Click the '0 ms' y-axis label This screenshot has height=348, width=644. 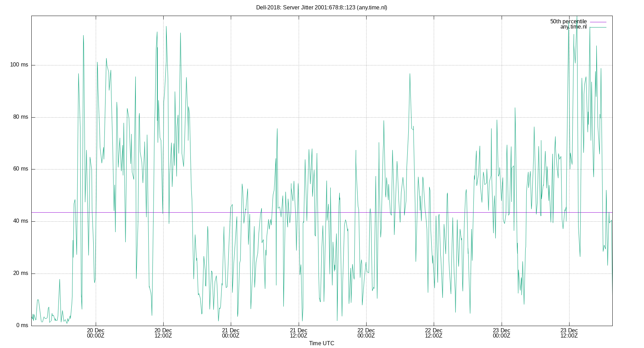(x=22, y=325)
